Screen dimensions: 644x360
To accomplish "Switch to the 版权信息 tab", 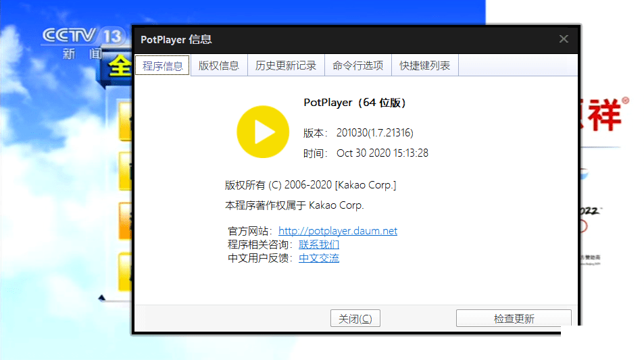I will [219, 66].
